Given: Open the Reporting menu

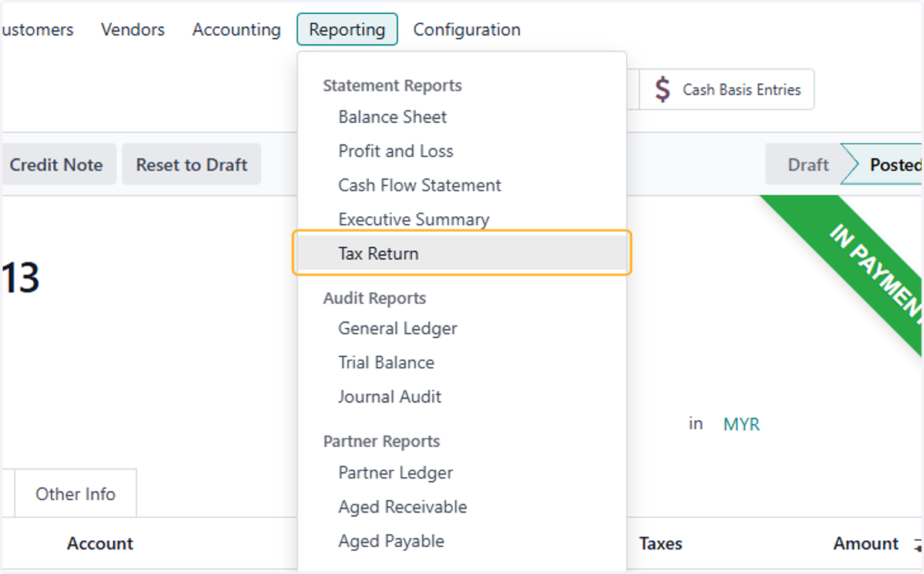Looking at the screenshot, I should (x=347, y=30).
